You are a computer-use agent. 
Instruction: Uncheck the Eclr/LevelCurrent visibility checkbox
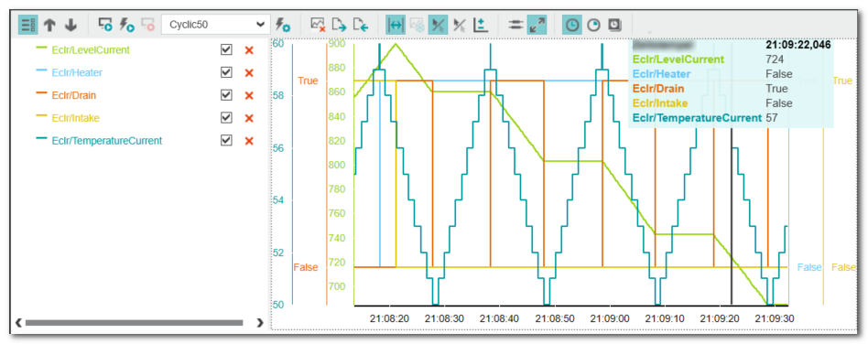tap(226, 49)
